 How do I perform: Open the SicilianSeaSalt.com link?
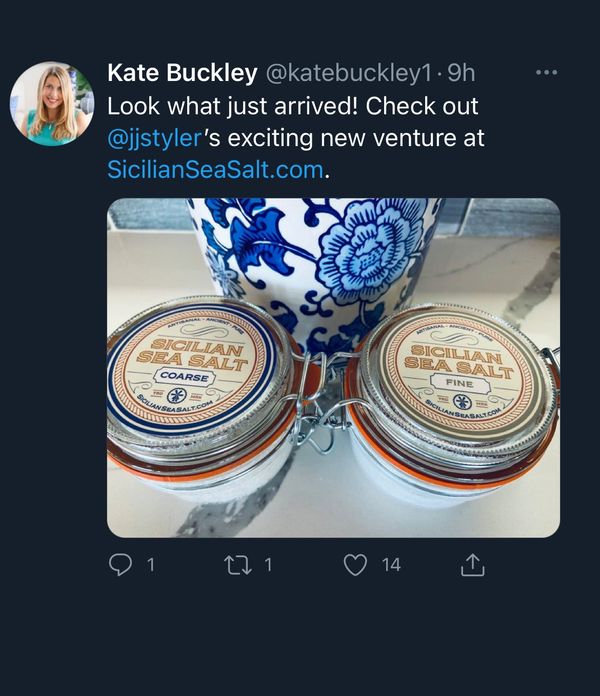[x=215, y=170]
